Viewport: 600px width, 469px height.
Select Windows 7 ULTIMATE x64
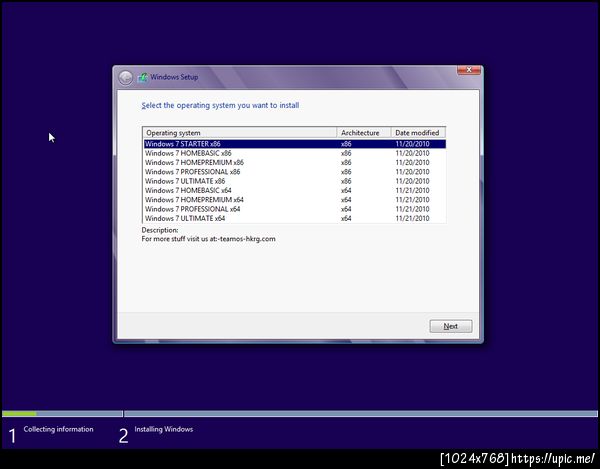point(295,218)
